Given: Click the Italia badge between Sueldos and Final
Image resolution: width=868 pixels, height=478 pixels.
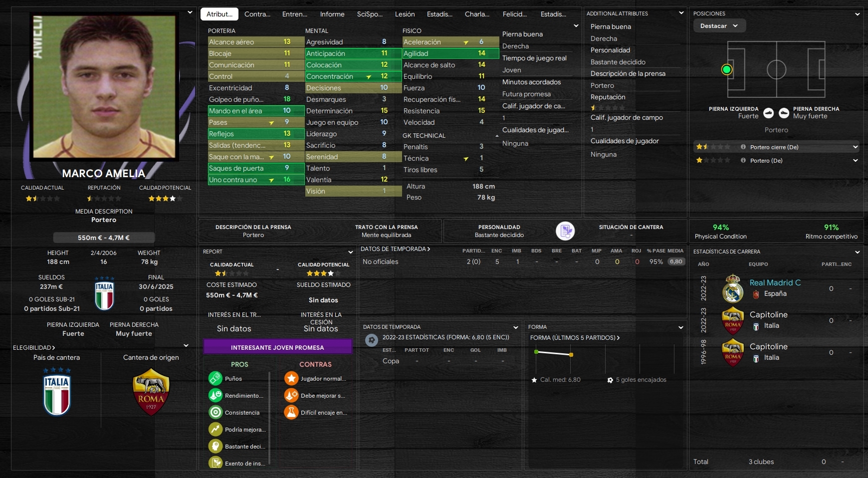Looking at the screenshot, I should click(x=104, y=293).
